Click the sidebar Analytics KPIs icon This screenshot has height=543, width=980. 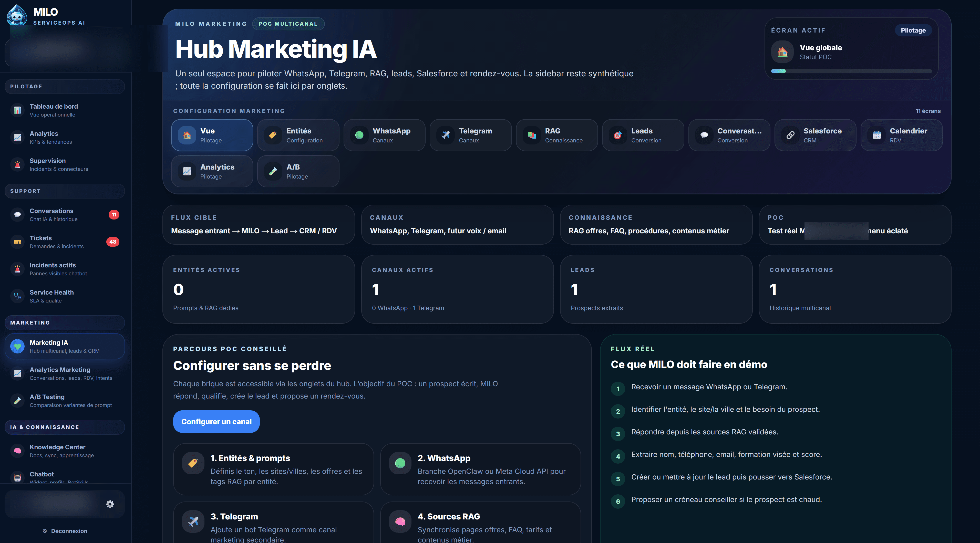pos(17,137)
